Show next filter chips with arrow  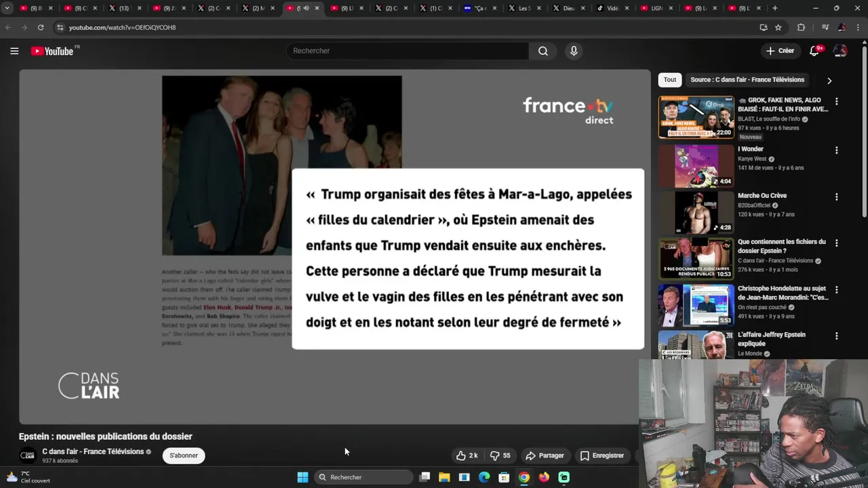click(829, 80)
